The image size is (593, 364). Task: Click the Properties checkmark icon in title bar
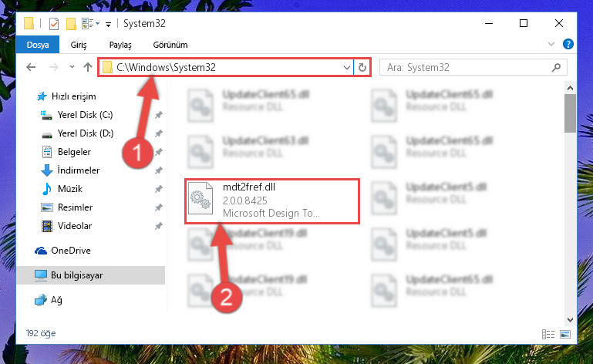click(x=54, y=24)
